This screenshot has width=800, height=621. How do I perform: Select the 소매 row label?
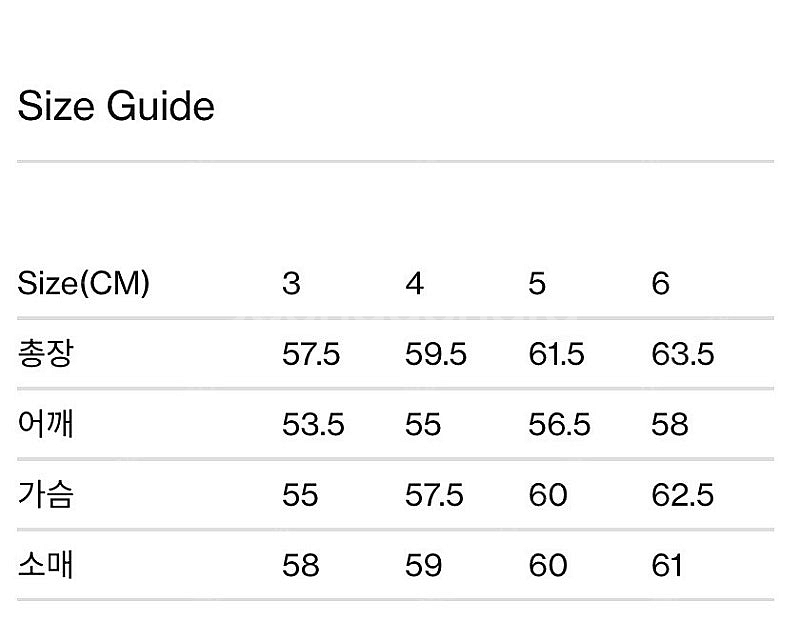(x=45, y=565)
